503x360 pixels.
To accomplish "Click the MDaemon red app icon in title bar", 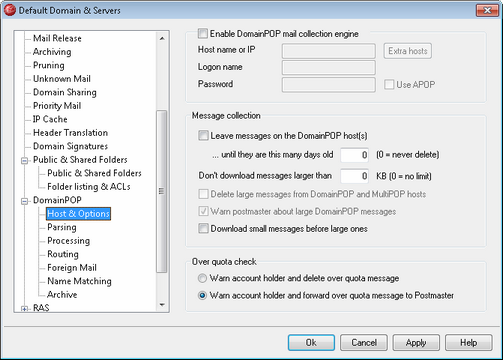I will pyautogui.click(x=10, y=10).
